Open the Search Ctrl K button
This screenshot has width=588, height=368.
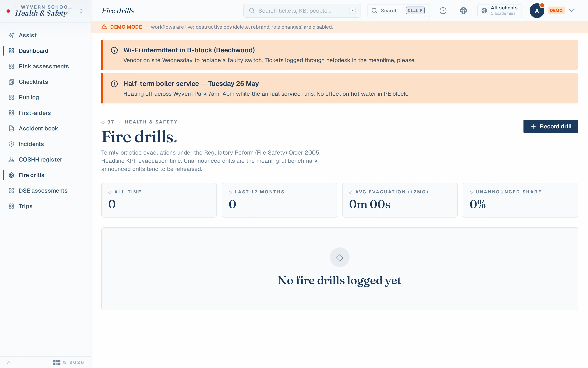coord(399,11)
